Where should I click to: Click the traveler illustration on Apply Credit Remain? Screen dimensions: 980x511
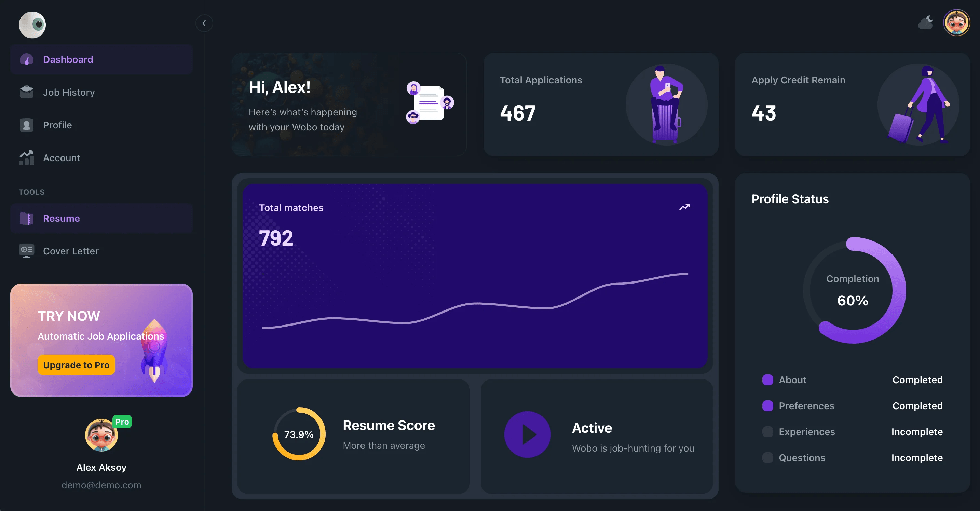(919, 104)
